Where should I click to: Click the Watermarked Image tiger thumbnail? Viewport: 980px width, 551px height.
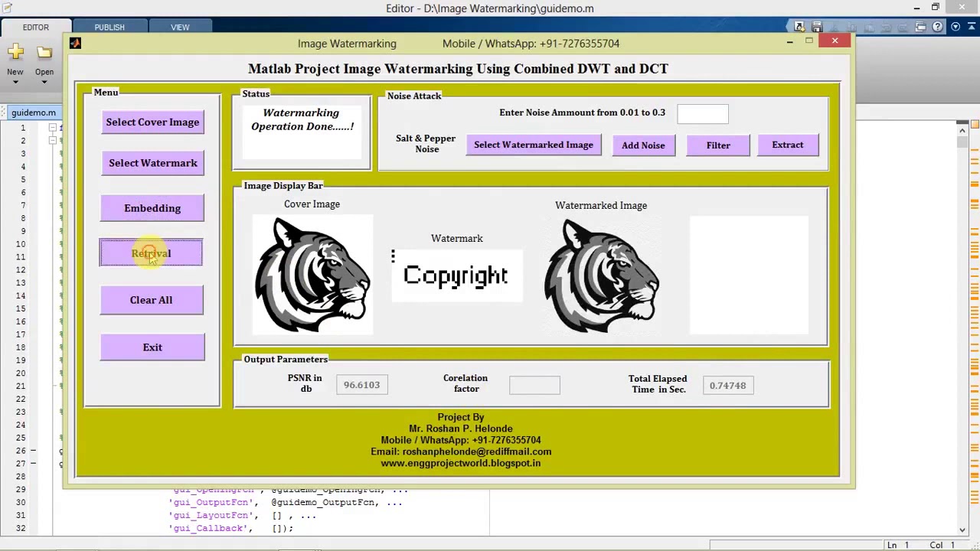pos(602,275)
